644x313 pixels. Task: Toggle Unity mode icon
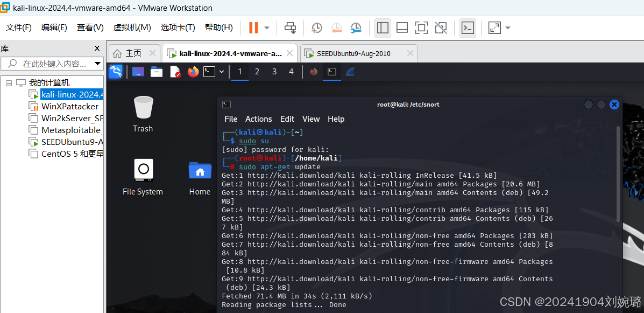pyautogui.click(x=441, y=27)
